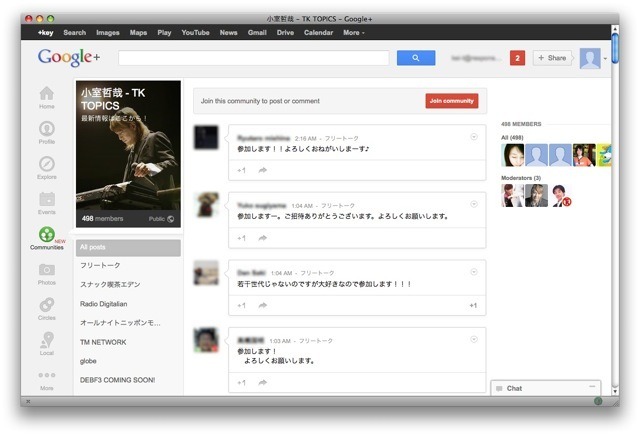
Task: Open Maps in the top bar
Action: pyautogui.click(x=138, y=33)
